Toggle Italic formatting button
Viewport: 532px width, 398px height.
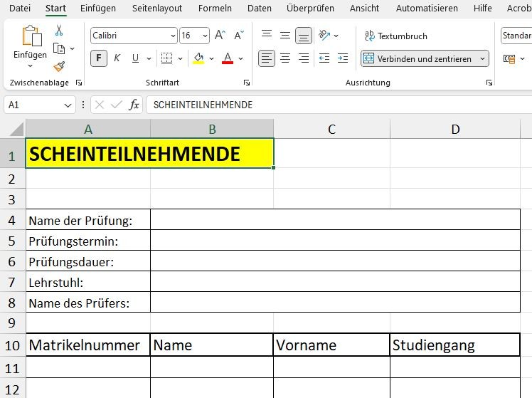pyautogui.click(x=117, y=58)
